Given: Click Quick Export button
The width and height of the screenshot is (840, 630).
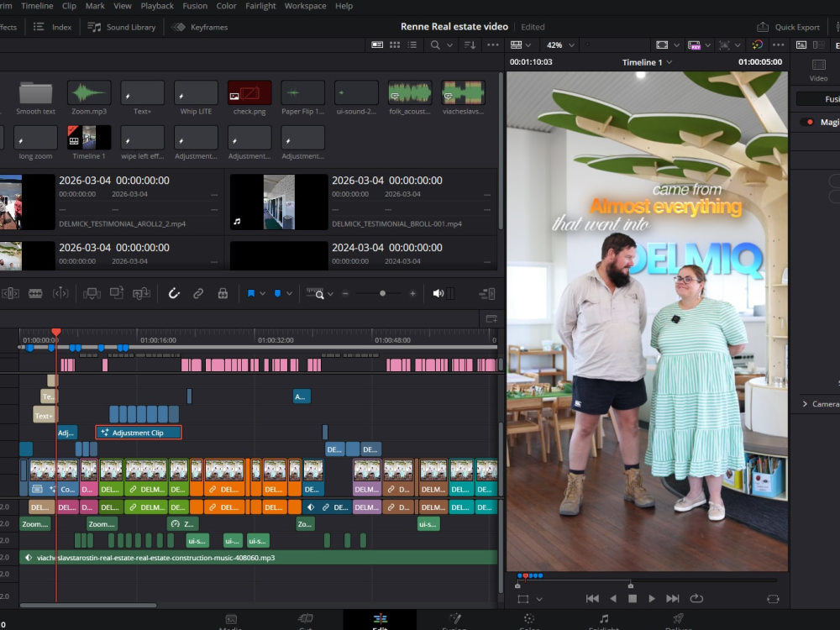Looking at the screenshot, I should click(x=788, y=27).
